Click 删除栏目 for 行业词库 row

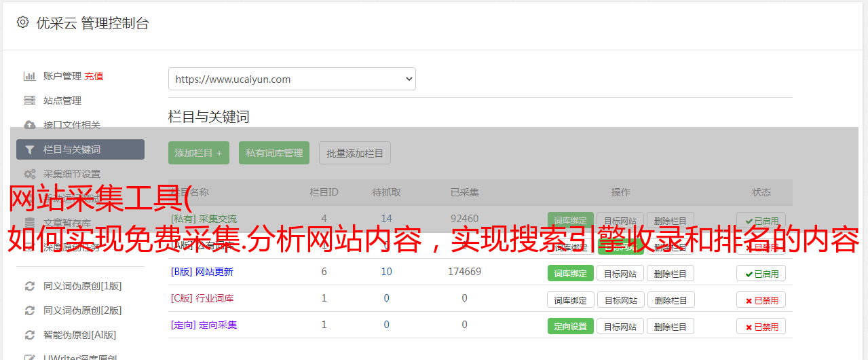[671, 300]
